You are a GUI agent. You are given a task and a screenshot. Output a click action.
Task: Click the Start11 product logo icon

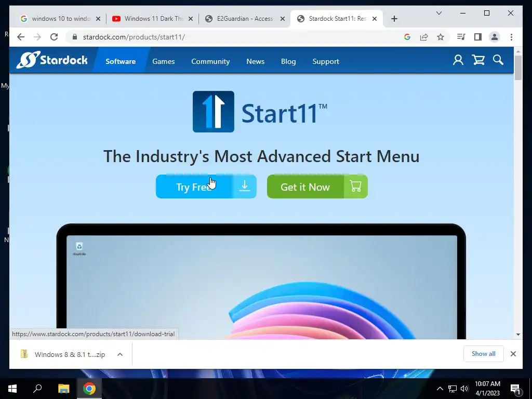coord(214,112)
